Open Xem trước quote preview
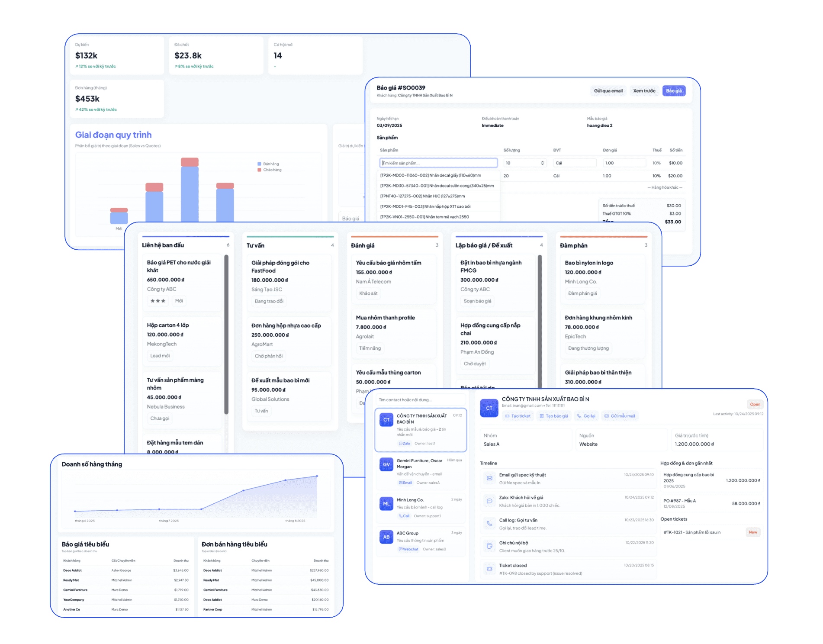The height and width of the screenshot is (644, 823). tap(644, 91)
